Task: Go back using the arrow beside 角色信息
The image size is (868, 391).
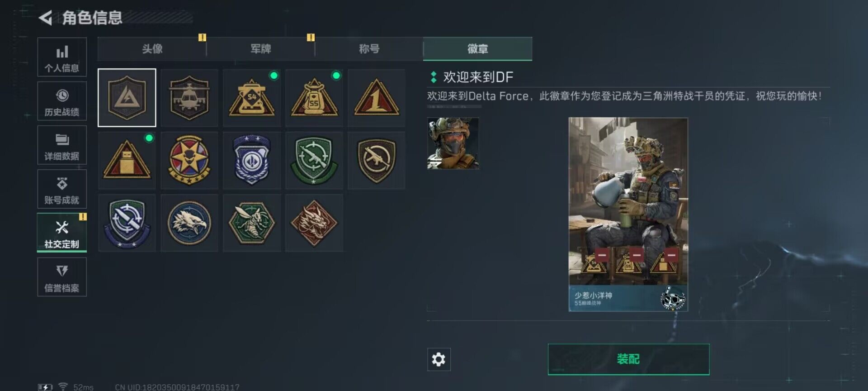Action: point(45,18)
